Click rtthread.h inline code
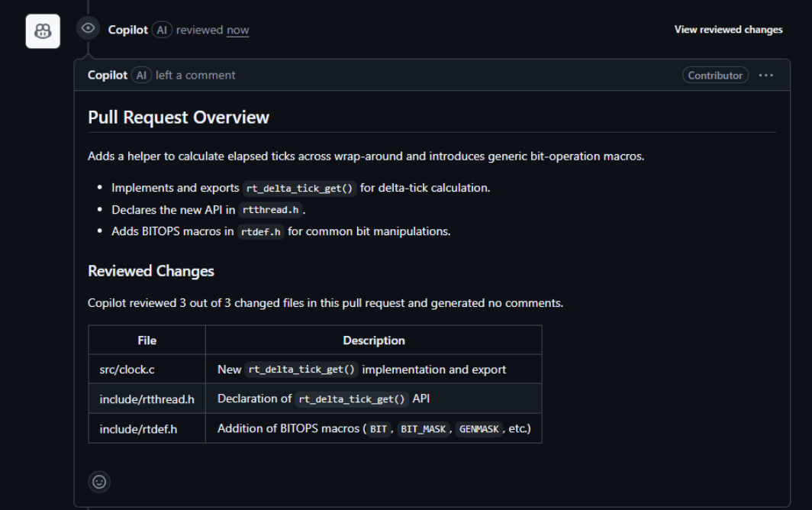 [x=270, y=210]
